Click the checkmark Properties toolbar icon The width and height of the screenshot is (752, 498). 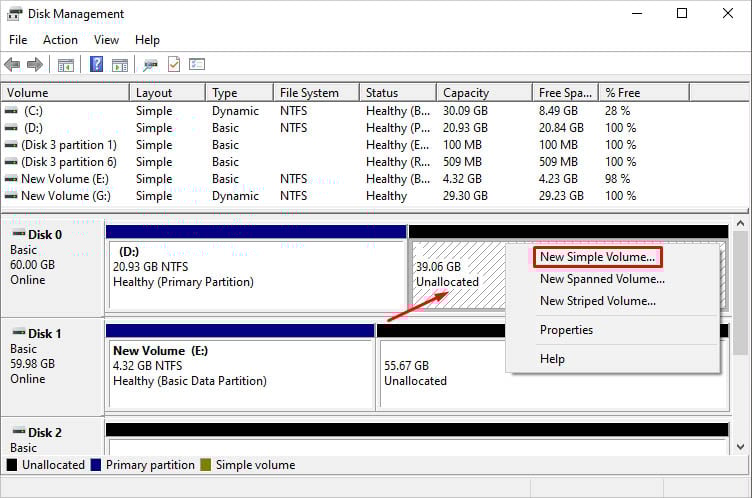(x=174, y=65)
